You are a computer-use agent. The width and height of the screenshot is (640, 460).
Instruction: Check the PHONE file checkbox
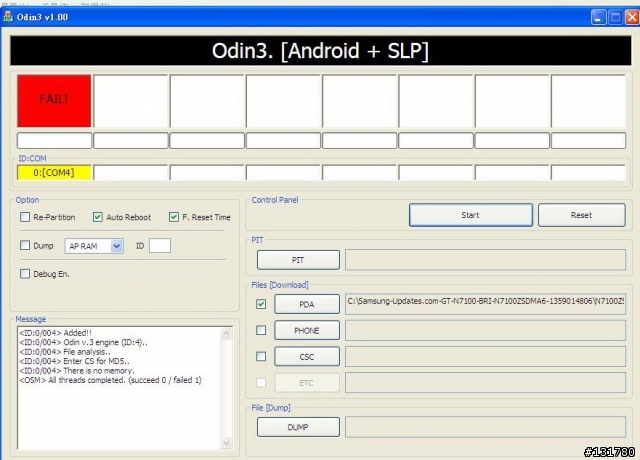pyautogui.click(x=261, y=330)
